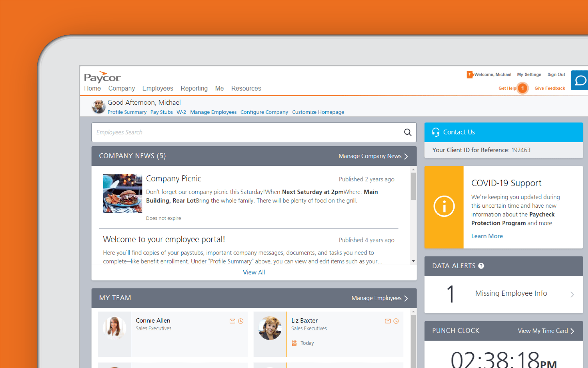The height and width of the screenshot is (368, 588).
Task: Expand Manage Company News chevron
Action: tap(406, 156)
